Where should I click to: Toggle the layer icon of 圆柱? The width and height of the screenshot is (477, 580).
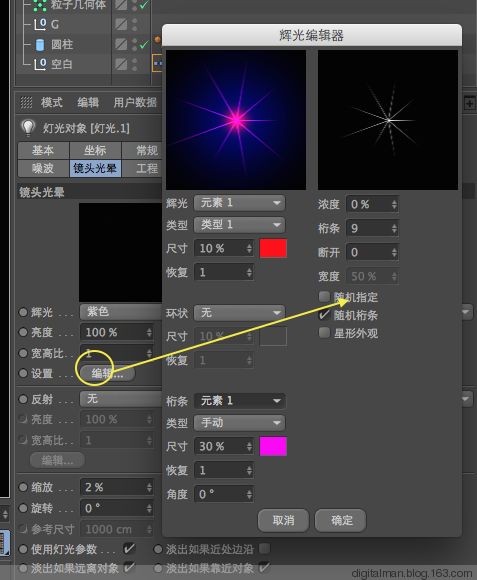(121, 44)
